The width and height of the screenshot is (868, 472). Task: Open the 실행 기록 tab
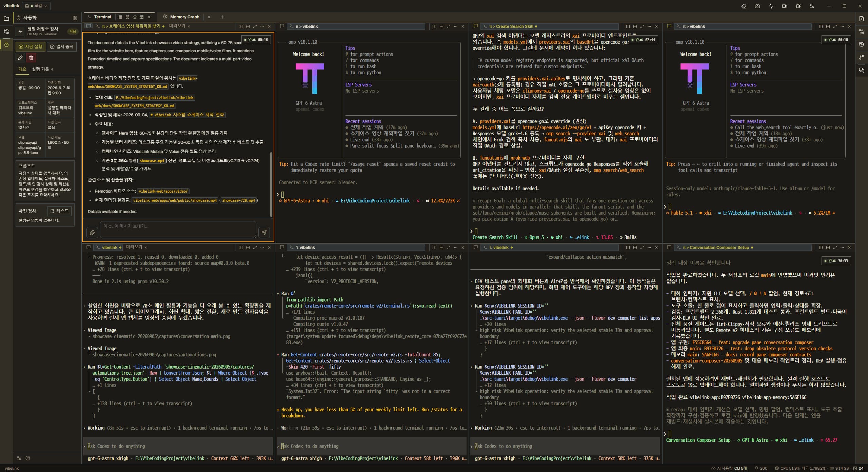[42, 69]
